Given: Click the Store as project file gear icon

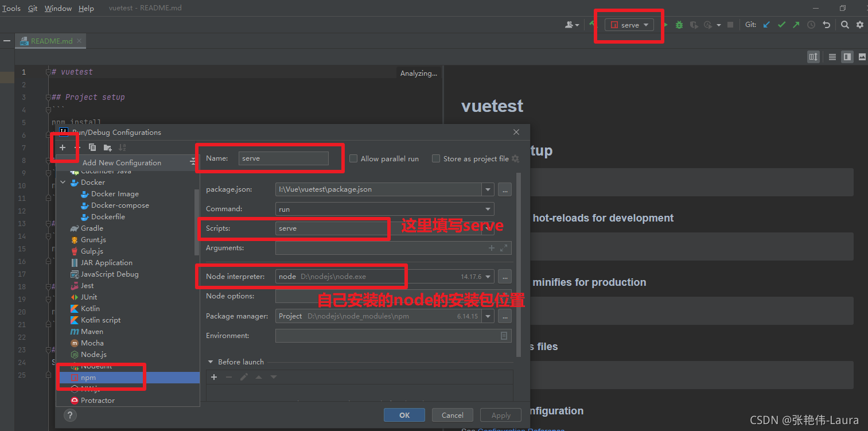Looking at the screenshot, I should tap(515, 158).
